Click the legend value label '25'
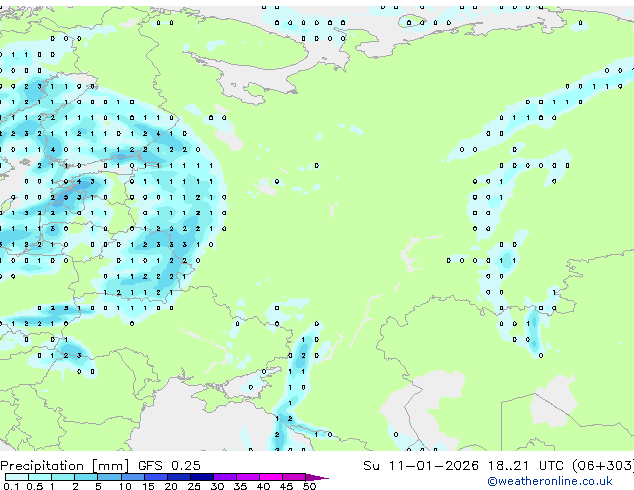 pyautogui.click(x=194, y=486)
